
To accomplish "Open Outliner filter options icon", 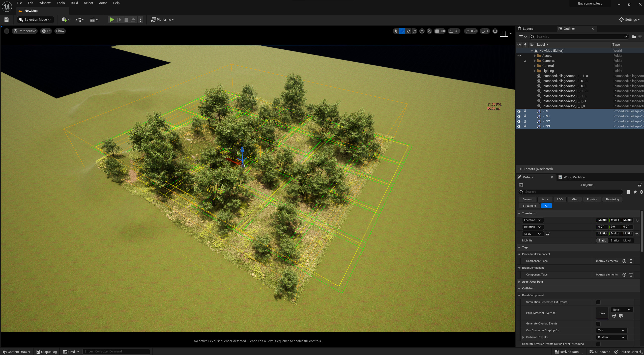I will coord(522,37).
